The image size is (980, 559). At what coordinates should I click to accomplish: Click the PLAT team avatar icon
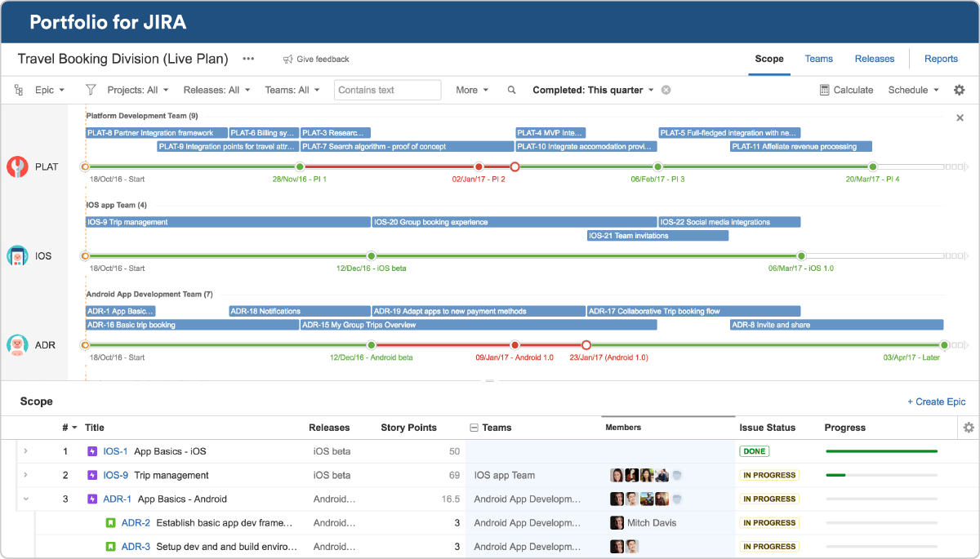pyautogui.click(x=17, y=166)
